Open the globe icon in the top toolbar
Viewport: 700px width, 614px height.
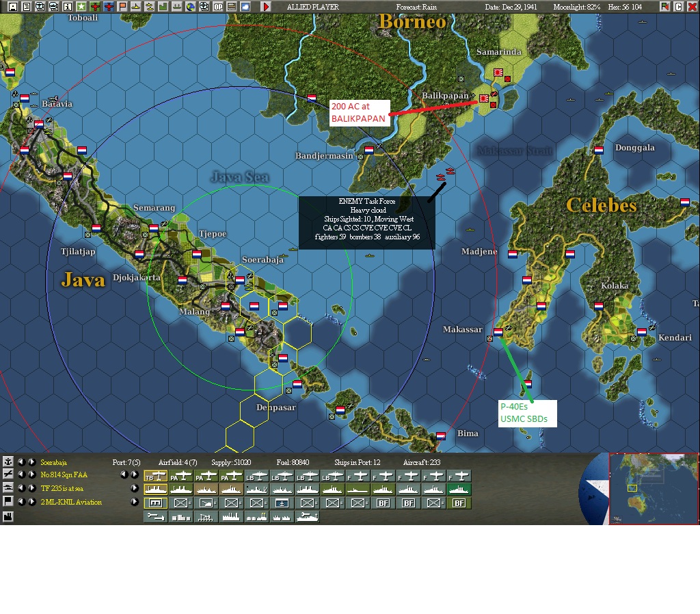click(191, 7)
